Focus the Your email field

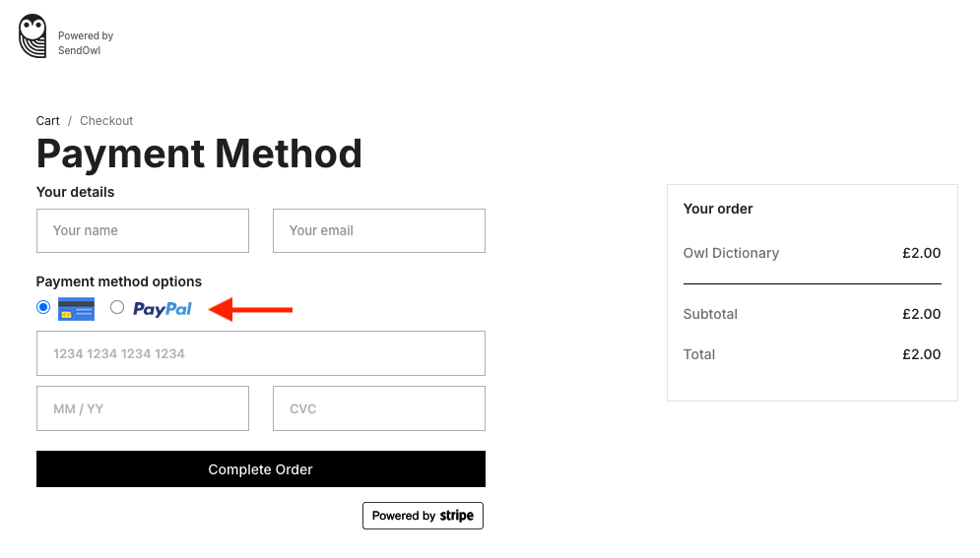[x=379, y=230]
